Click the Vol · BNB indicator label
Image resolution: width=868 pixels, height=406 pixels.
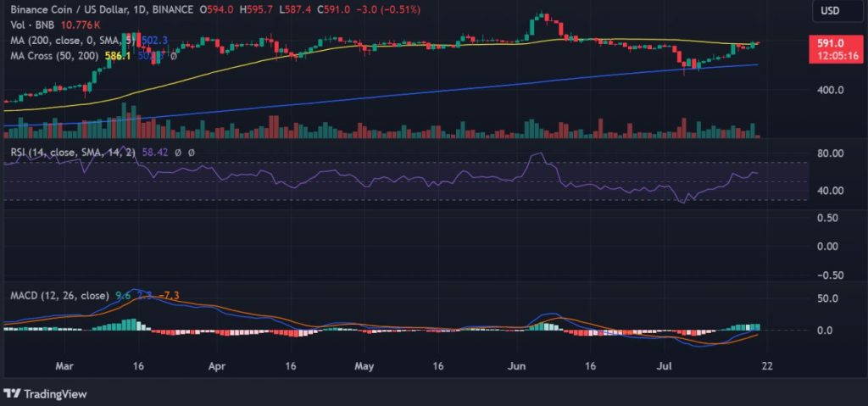pyautogui.click(x=35, y=25)
